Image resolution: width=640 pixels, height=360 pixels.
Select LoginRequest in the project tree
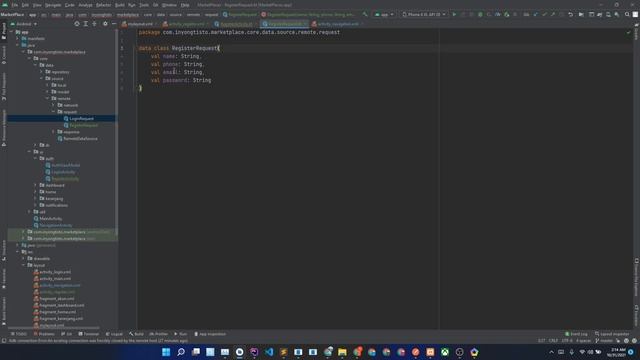point(81,118)
